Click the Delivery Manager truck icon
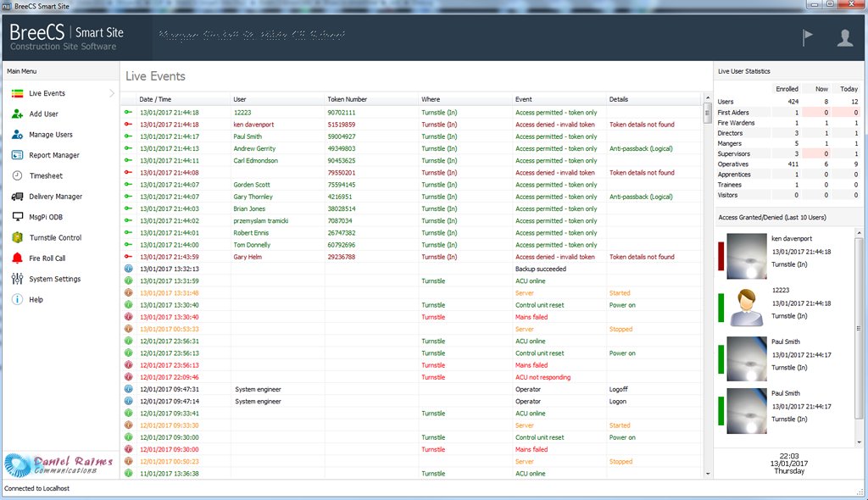This screenshot has width=868, height=500. tap(18, 197)
